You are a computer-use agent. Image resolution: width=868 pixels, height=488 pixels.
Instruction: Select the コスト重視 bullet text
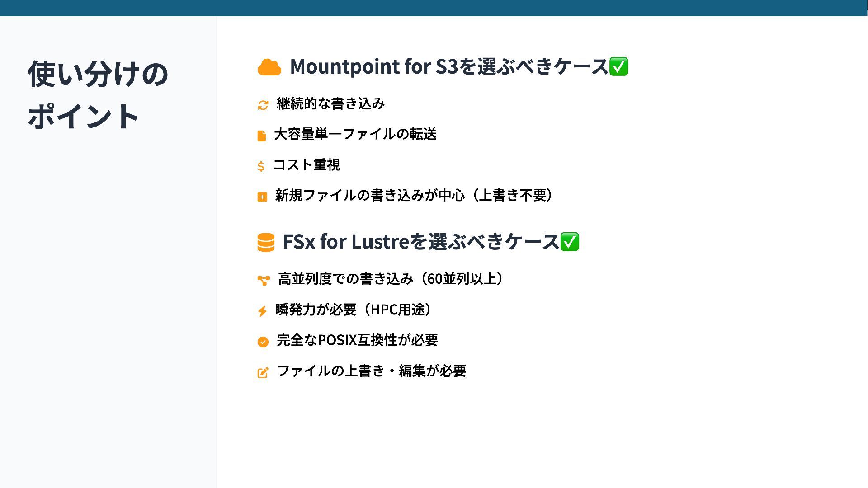[x=307, y=164]
